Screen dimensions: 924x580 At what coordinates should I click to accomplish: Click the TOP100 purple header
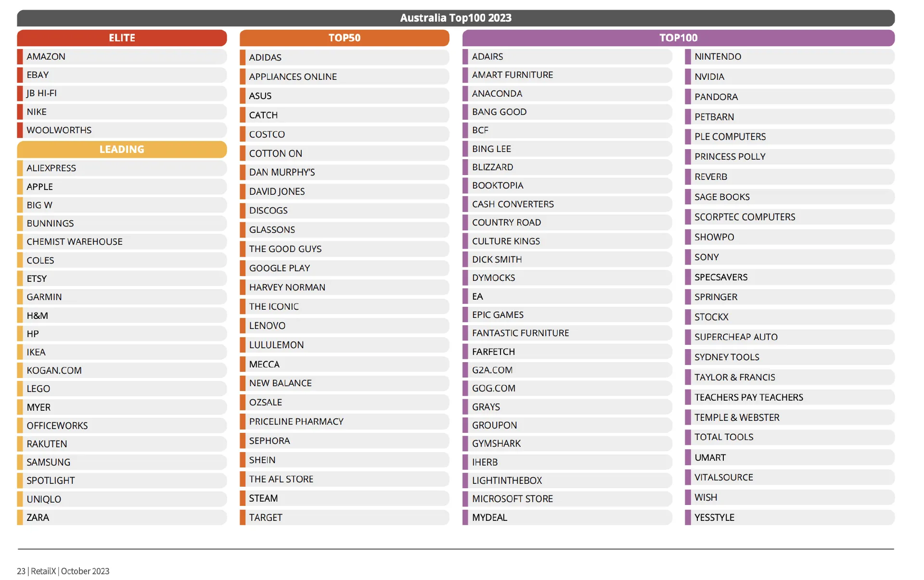click(x=679, y=38)
